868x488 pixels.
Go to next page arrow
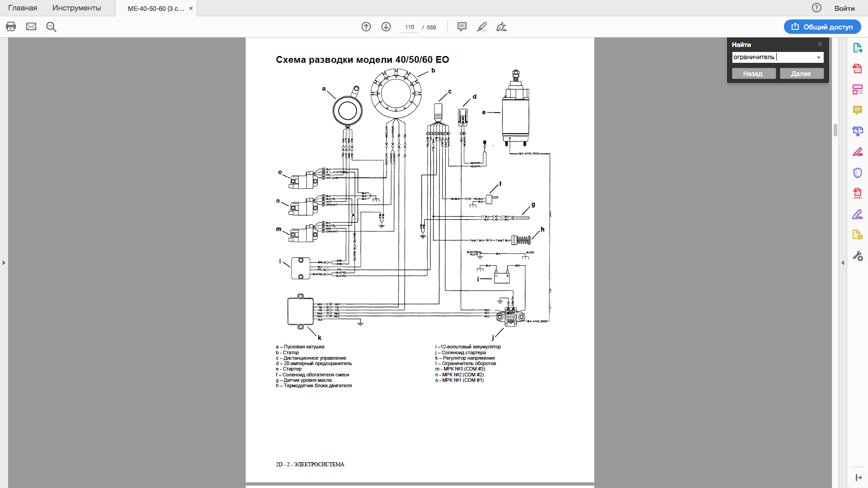pyautogui.click(x=386, y=27)
